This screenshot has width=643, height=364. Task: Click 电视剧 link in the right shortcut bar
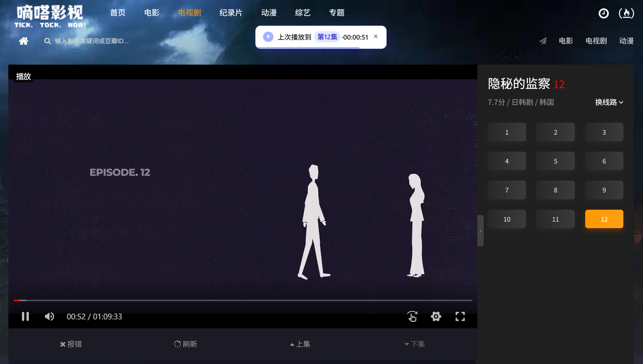[x=596, y=41]
